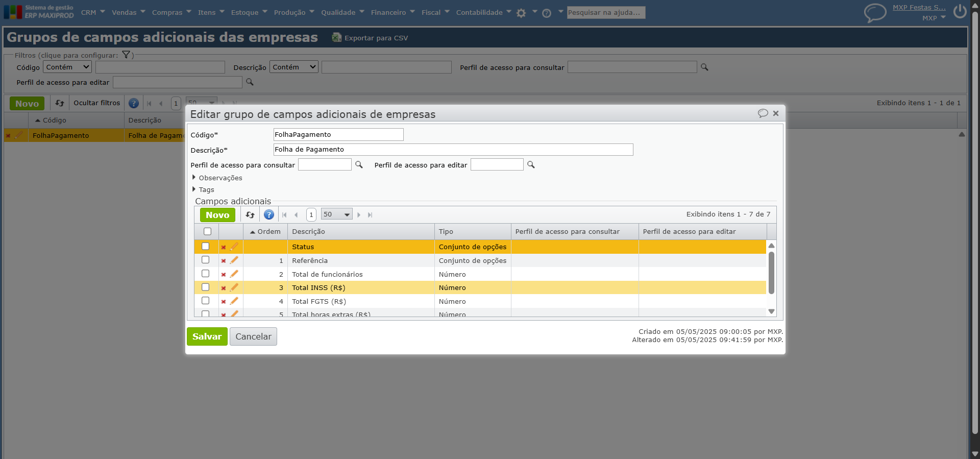
Task: Refresh the Campos adicionais grid
Action: click(x=250, y=215)
